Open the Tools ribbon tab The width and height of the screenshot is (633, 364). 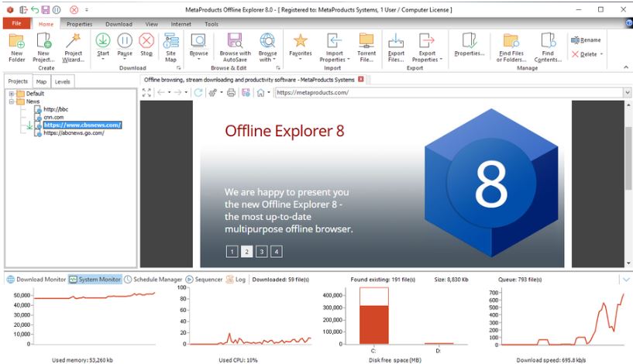tap(212, 24)
